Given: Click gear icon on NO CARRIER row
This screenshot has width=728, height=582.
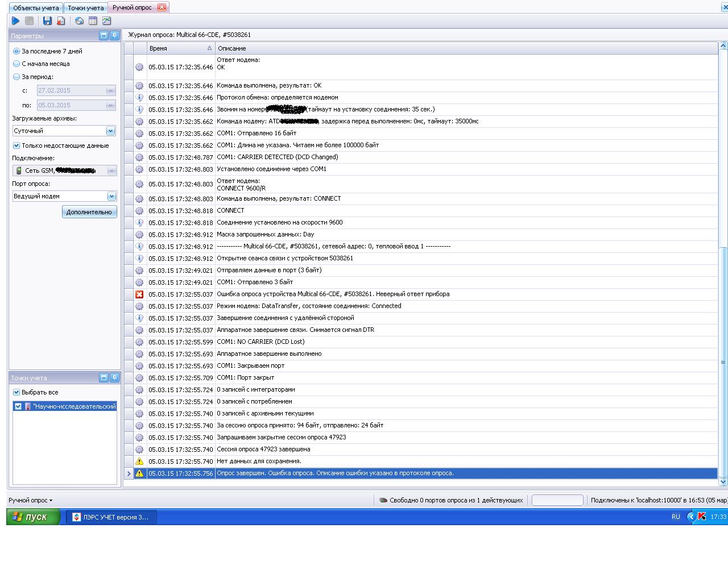Looking at the screenshot, I should 139,342.
